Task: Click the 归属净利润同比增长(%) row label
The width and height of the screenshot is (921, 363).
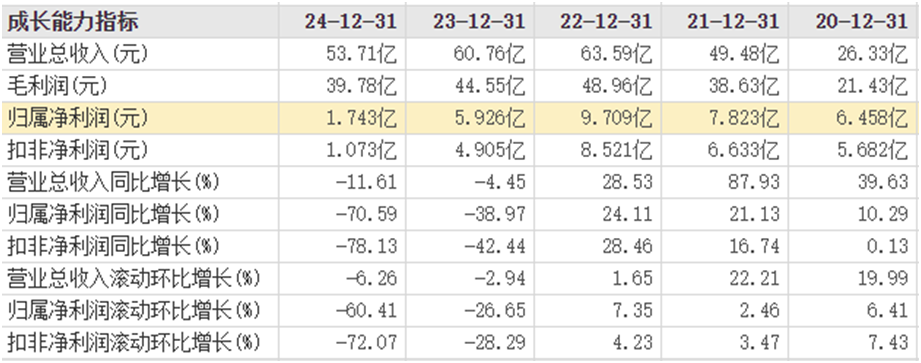Action: 113,214
